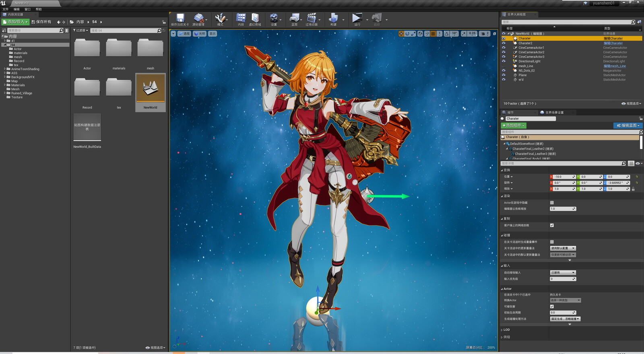The width and height of the screenshot is (644, 354).
Task: Click the lock scale ratio padlock icon
Action: point(633,189)
